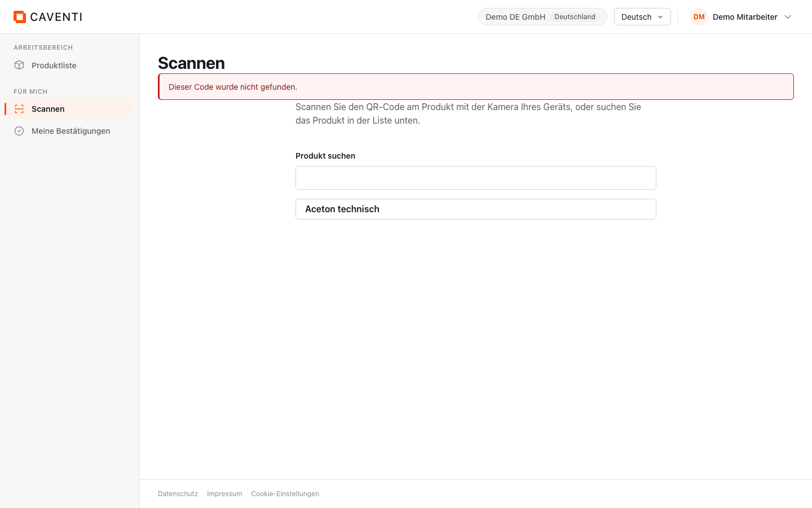
Task: Open the Deutsch language dropdown
Action: (642, 17)
